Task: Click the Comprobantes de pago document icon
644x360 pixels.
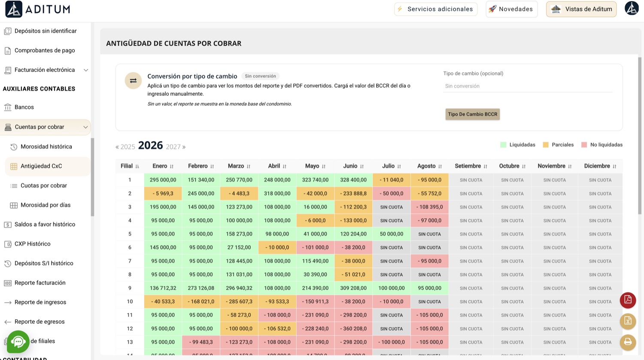Action: pyautogui.click(x=8, y=51)
